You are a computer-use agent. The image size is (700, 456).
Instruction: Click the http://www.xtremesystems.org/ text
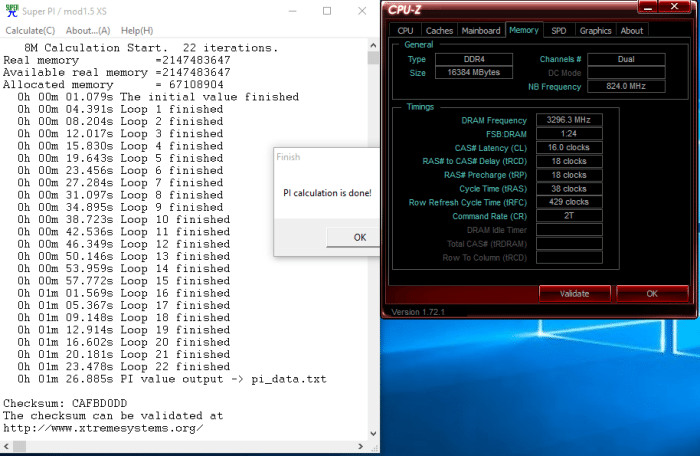pos(103,428)
